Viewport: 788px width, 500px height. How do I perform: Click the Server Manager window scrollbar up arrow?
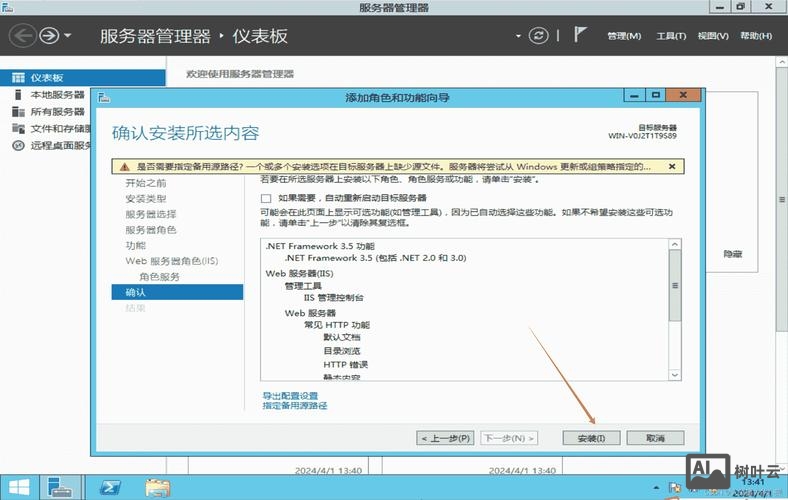pos(782,62)
